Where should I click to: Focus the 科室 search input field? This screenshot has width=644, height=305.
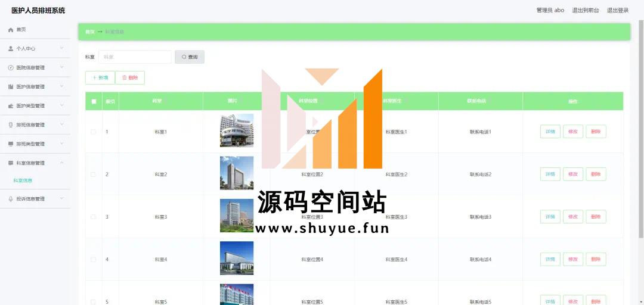(135, 57)
